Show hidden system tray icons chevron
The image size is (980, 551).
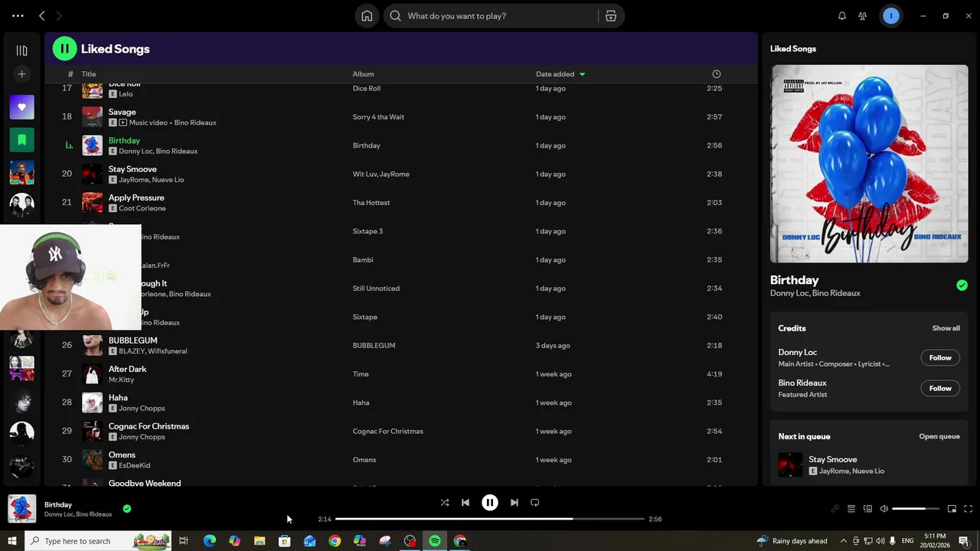point(844,541)
